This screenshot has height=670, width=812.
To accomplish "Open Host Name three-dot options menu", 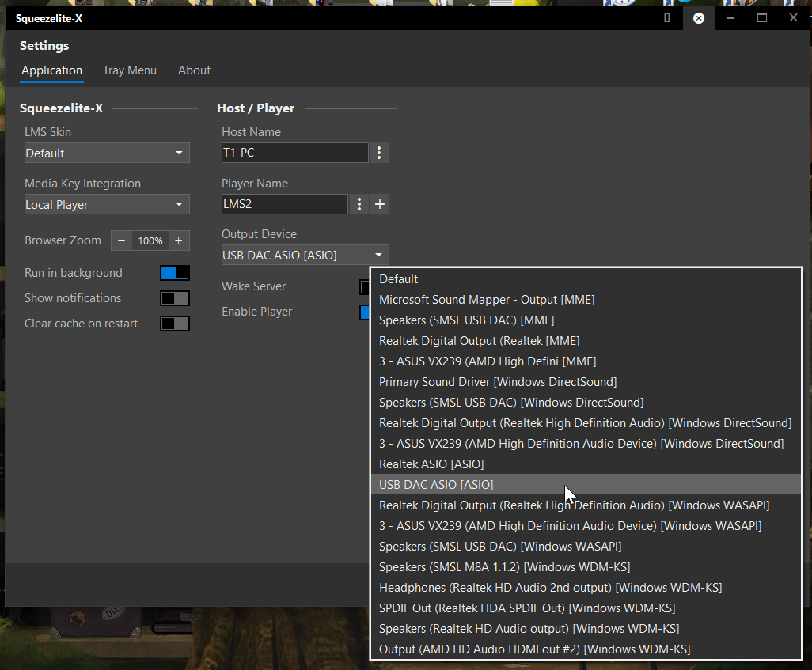I will [379, 153].
